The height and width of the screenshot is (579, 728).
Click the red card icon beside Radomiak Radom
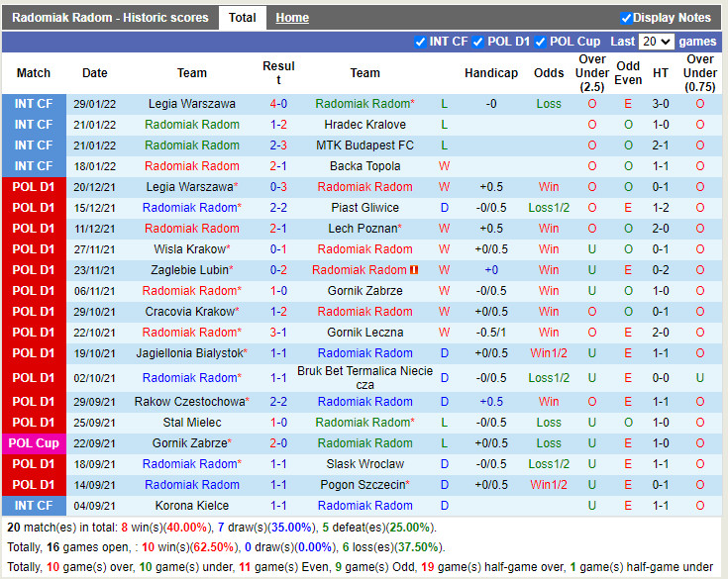point(414,270)
